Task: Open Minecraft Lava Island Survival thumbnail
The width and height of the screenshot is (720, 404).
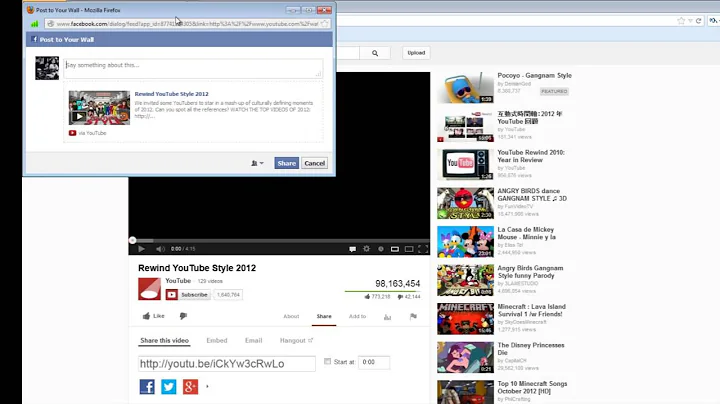Action: [x=466, y=319]
